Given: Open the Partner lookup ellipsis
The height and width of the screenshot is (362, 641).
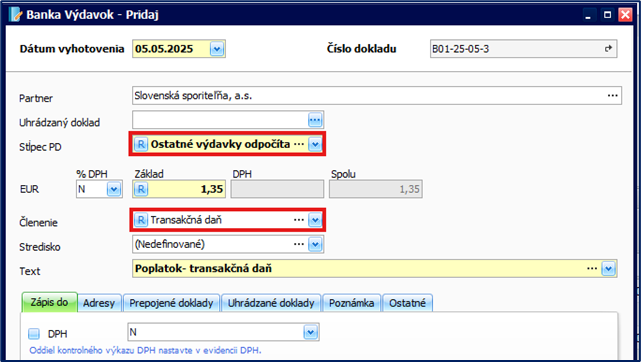Looking at the screenshot, I should click(612, 96).
